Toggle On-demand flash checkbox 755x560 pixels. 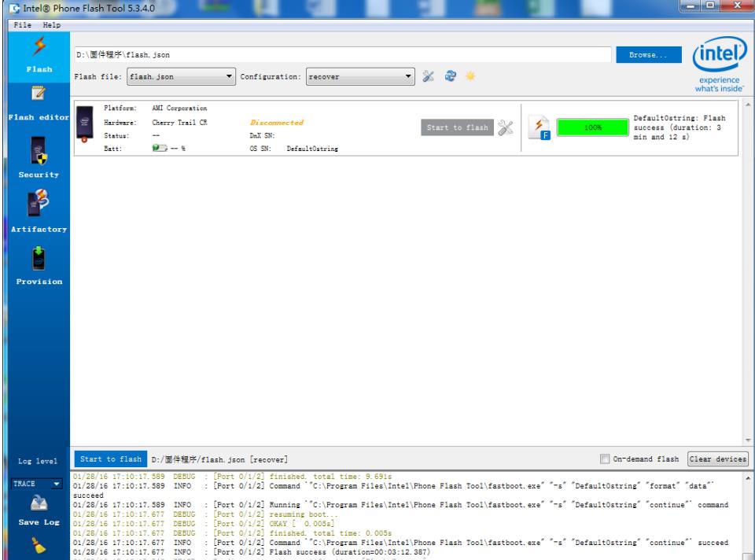pos(605,459)
